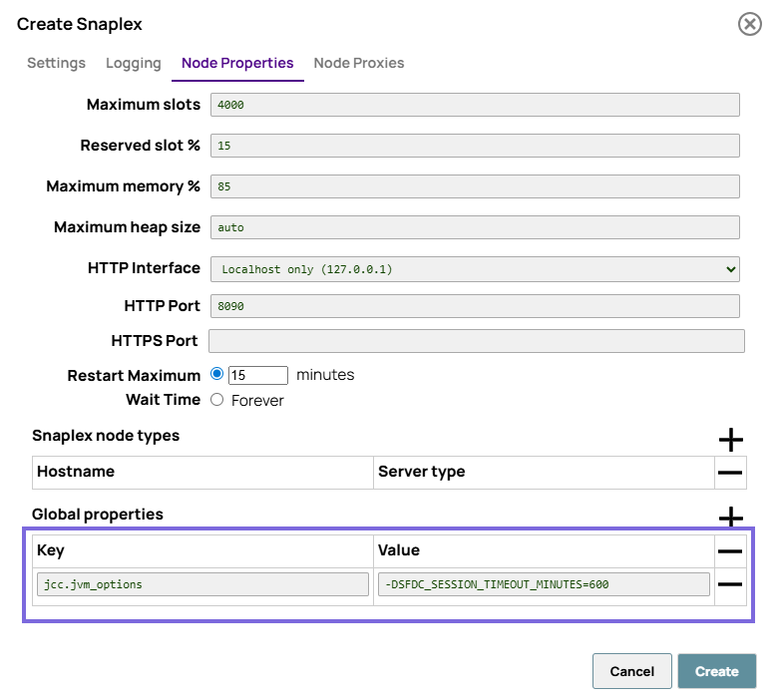Click minus icon in Key/Value header row

[730, 551]
